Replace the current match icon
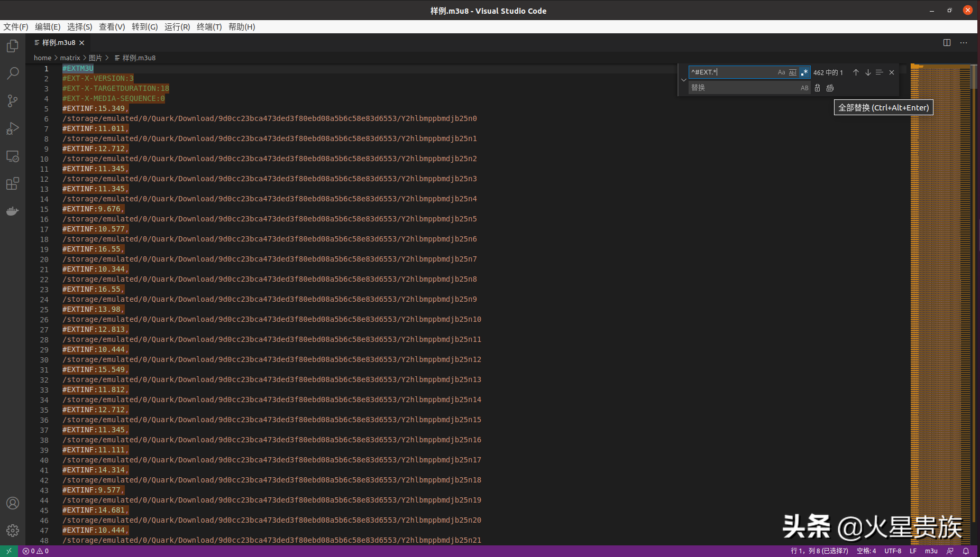 pos(818,88)
